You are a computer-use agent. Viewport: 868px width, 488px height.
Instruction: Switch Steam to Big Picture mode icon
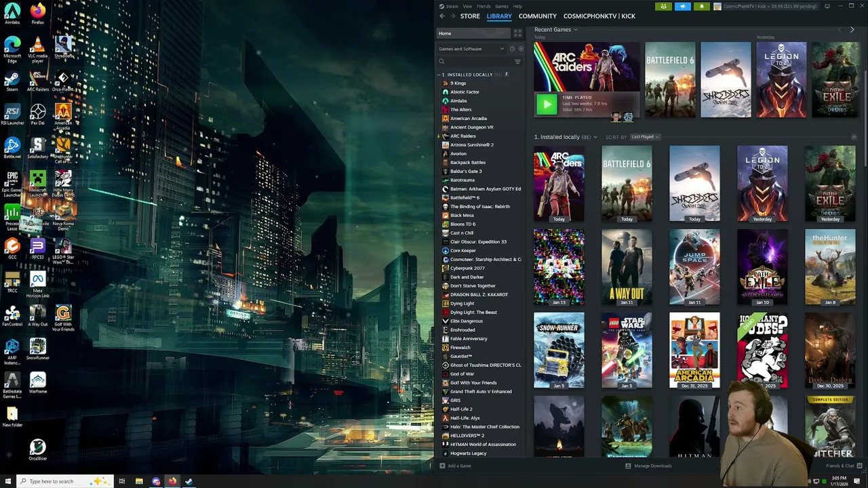827,6
